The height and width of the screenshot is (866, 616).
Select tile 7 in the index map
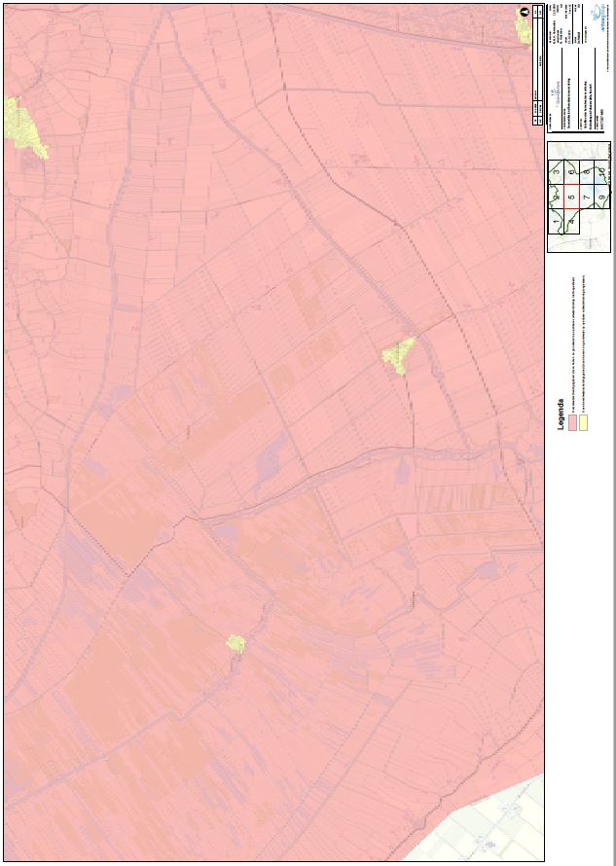[x=587, y=197]
